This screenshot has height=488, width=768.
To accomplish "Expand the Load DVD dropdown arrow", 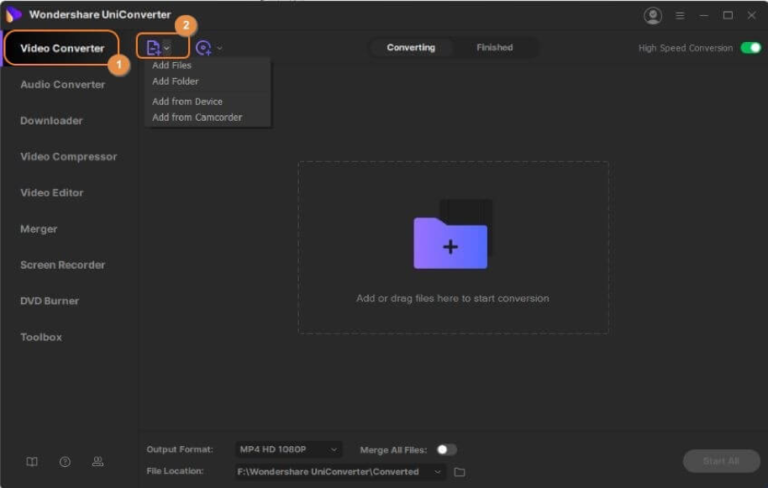I will point(219,48).
